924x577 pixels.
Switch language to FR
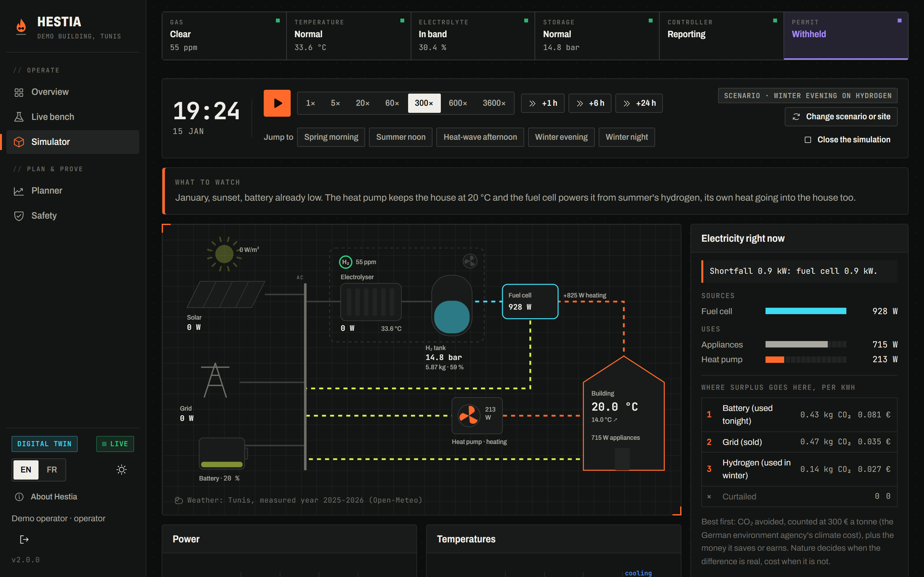pyautogui.click(x=52, y=469)
